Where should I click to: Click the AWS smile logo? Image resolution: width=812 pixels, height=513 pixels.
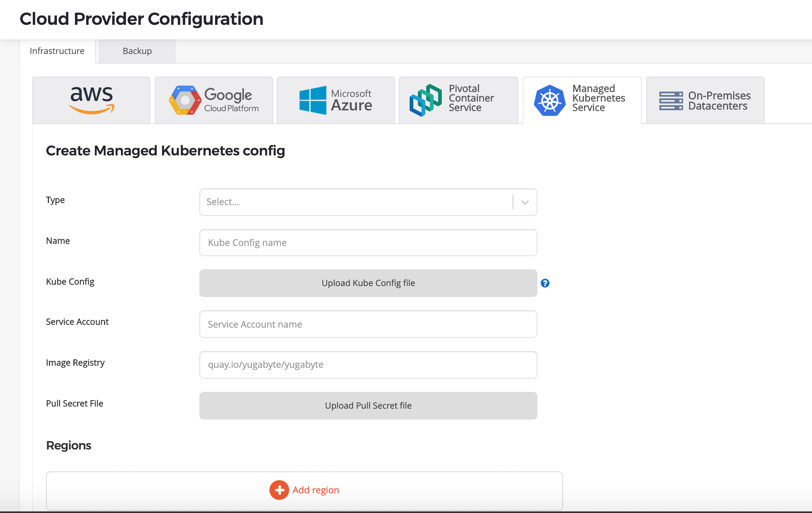(92, 100)
